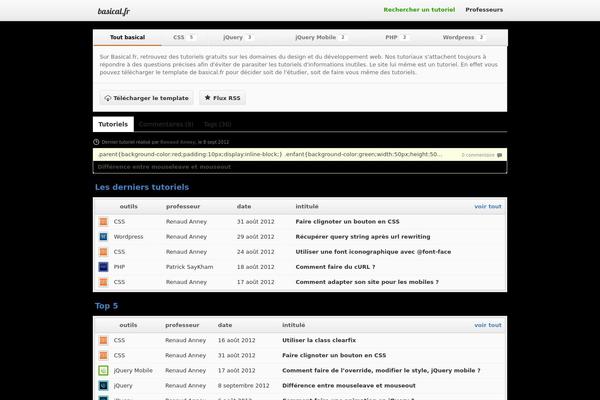Image resolution: width=600 pixels, height=400 pixels.
Task: Click Patrick SayKham professor name
Action: 189,267
